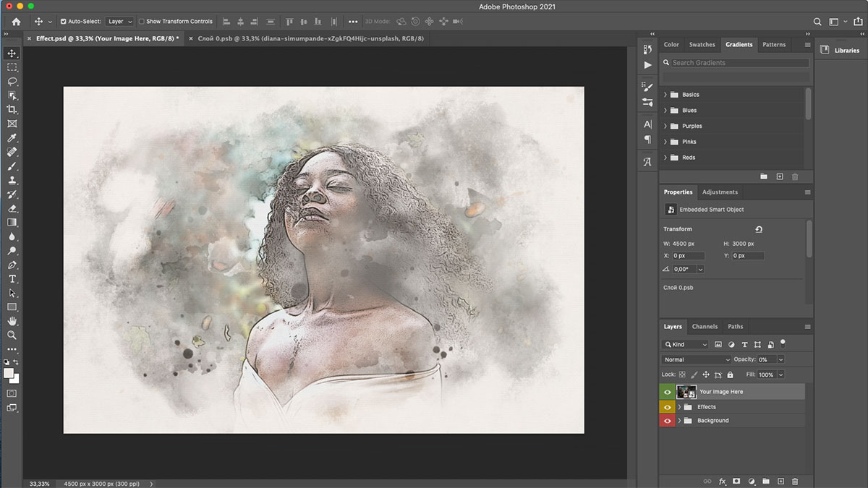Add a layer mask

pyautogui.click(x=736, y=481)
